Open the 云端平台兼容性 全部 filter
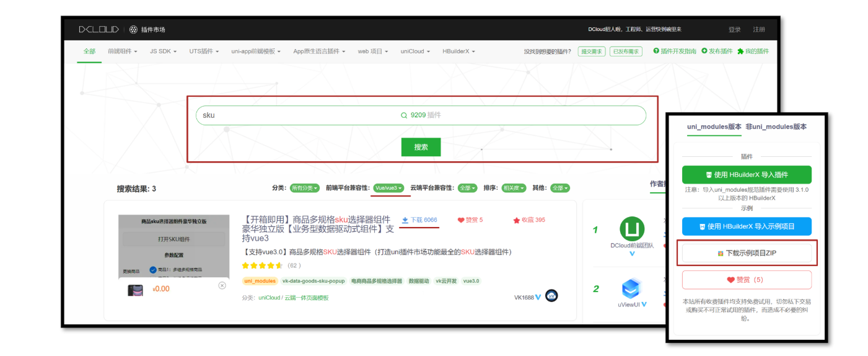This screenshot has height=356, width=868. (467, 188)
